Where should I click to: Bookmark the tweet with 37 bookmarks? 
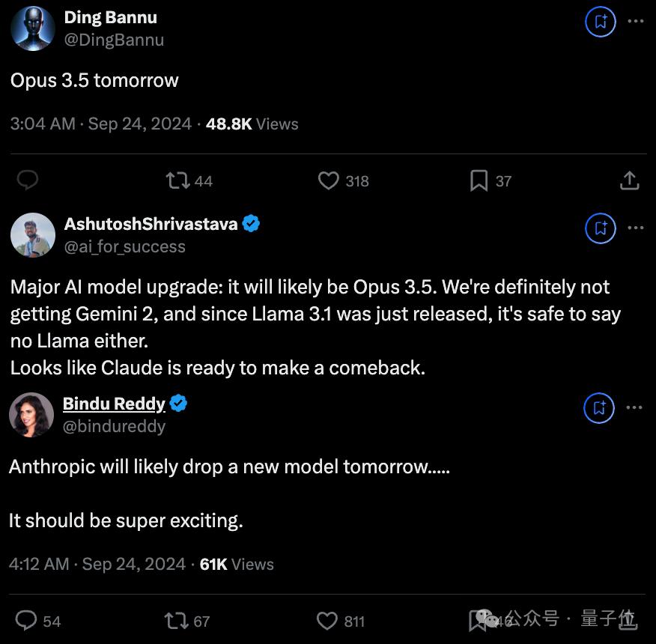coord(479,180)
